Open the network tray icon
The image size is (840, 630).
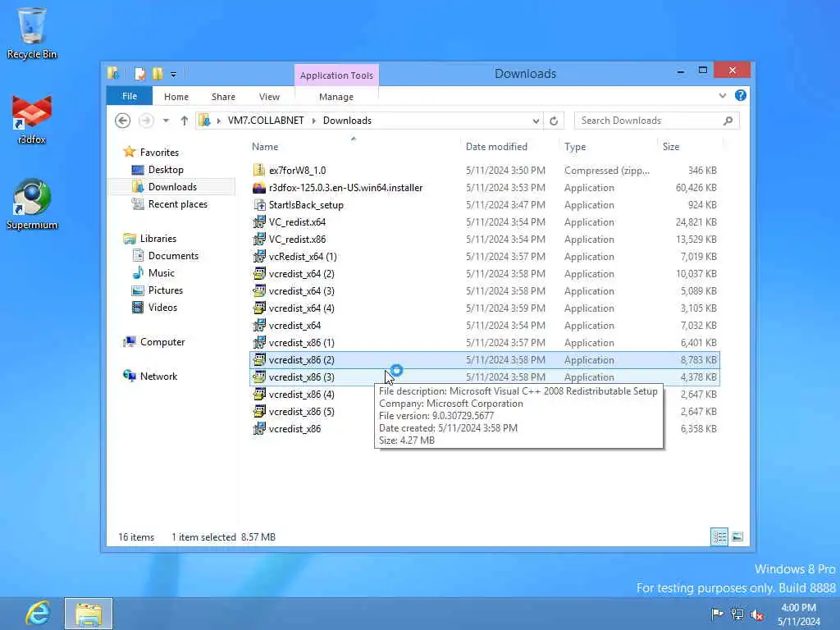pyautogui.click(x=737, y=614)
